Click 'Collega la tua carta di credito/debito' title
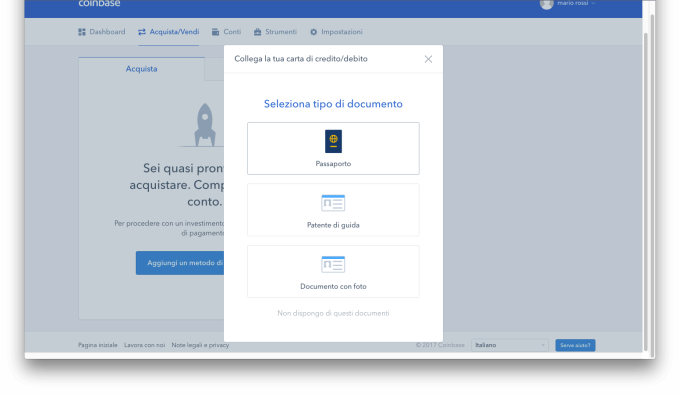Viewport: 680px width, 394px height. [x=301, y=59]
